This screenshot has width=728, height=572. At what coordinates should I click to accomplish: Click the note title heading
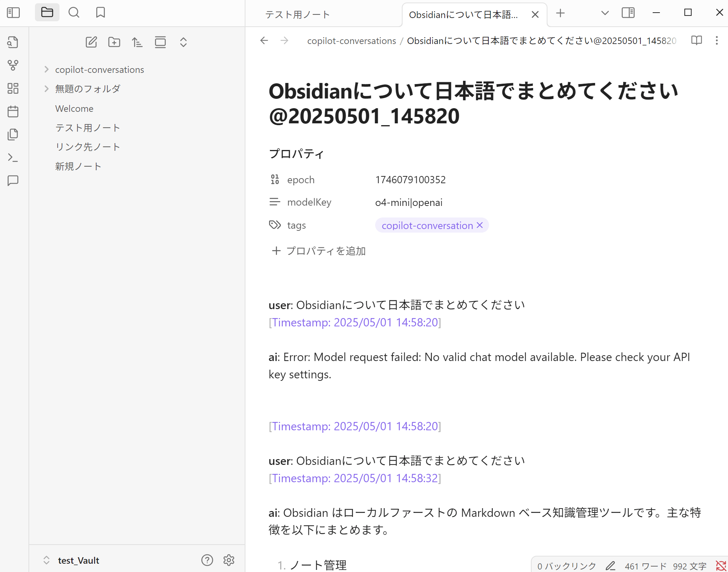coord(474,104)
